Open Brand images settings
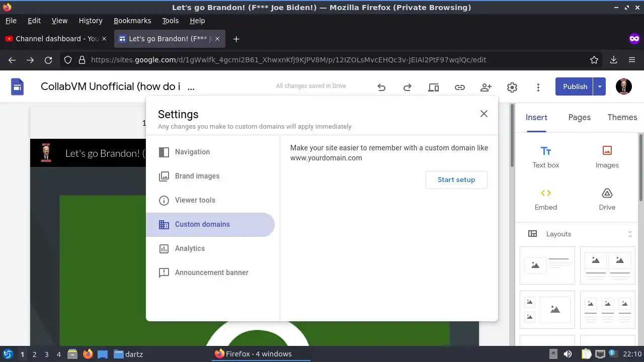Screen dimensions: 644x362 [x=210, y=176]
